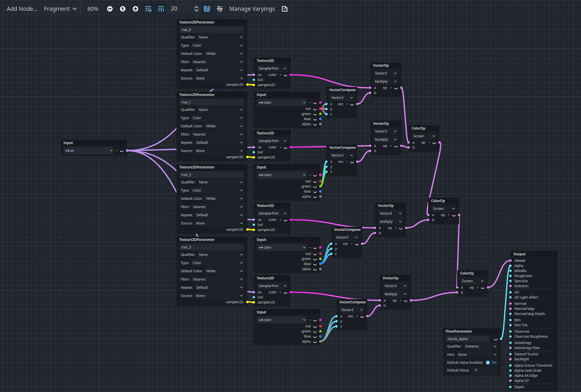Uncheck Default Value Enabled on chunk_alpha
Screen dimensions: 581x392
(x=488, y=362)
